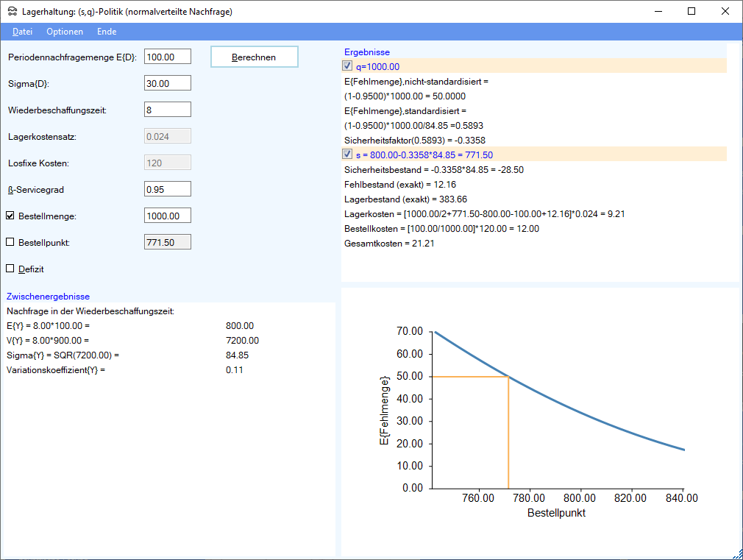Click the ß-Servicegrad field showing 0.95

pos(168,189)
